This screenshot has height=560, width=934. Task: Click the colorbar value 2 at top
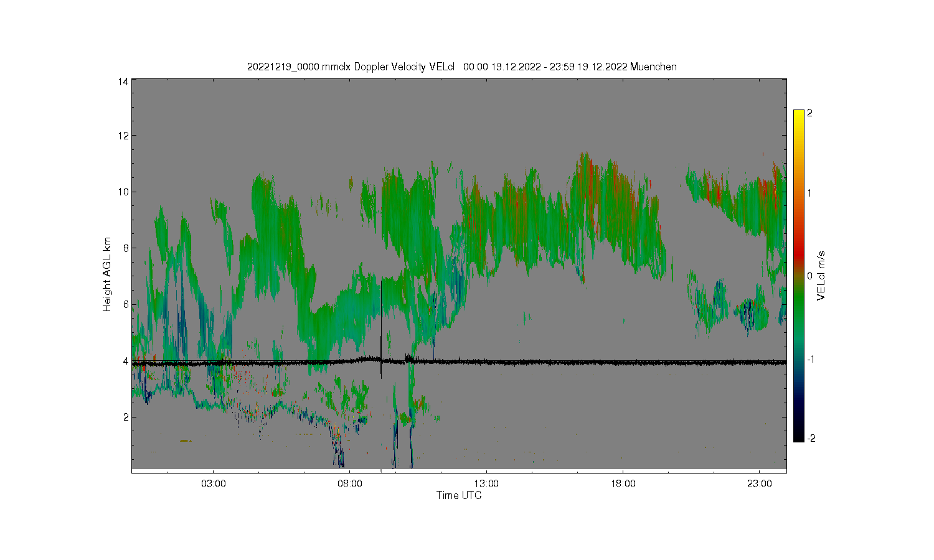pyautogui.click(x=809, y=113)
